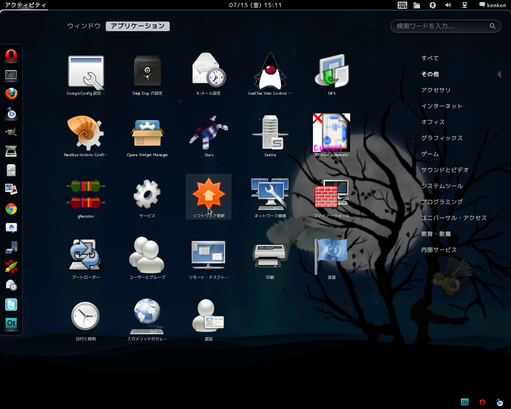Image resolution: width=511 pixels, height=409 pixels.
Task: Open the orange software update icon
Action: (209, 193)
